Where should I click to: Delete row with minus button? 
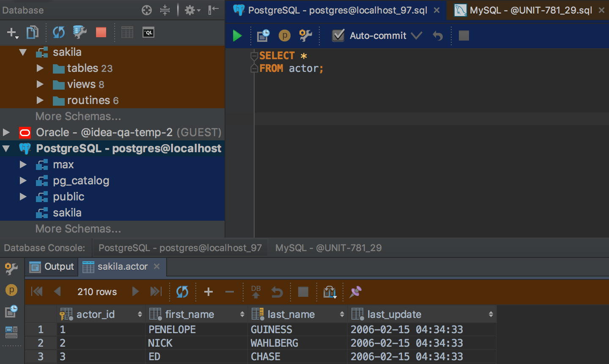(230, 291)
